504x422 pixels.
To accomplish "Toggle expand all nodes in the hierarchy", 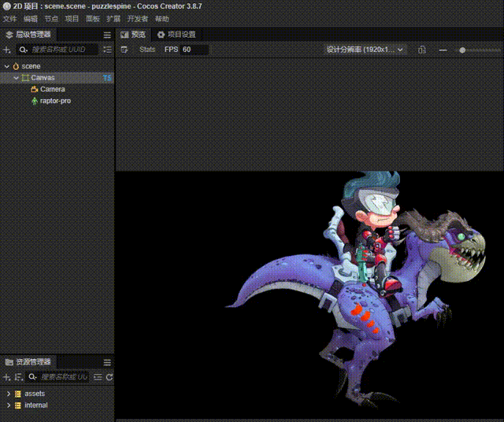I will (x=107, y=50).
